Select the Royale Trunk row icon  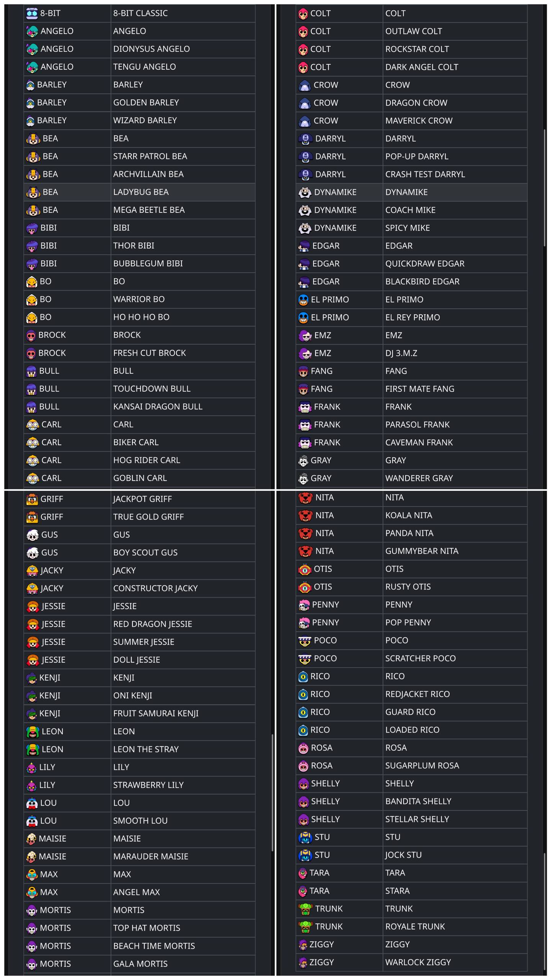[306, 927]
